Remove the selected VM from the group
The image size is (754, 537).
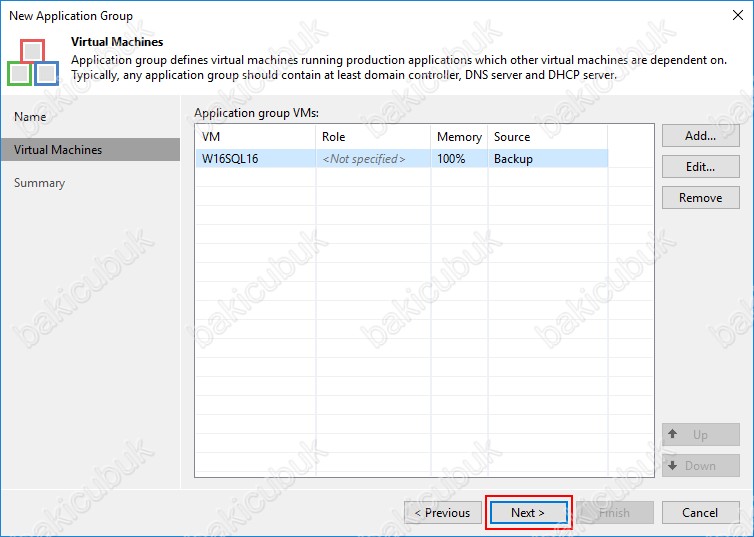pyautogui.click(x=700, y=198)
